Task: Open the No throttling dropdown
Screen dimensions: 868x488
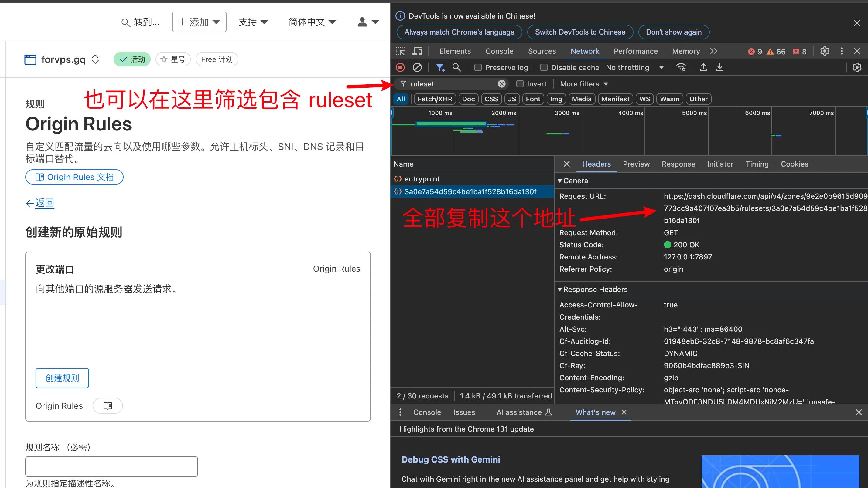Action: pos(634,67)
